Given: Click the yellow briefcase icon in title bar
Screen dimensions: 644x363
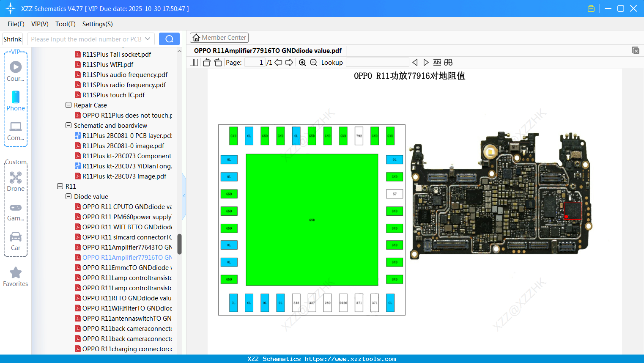Looking at the screenshot, I should 591,8.
